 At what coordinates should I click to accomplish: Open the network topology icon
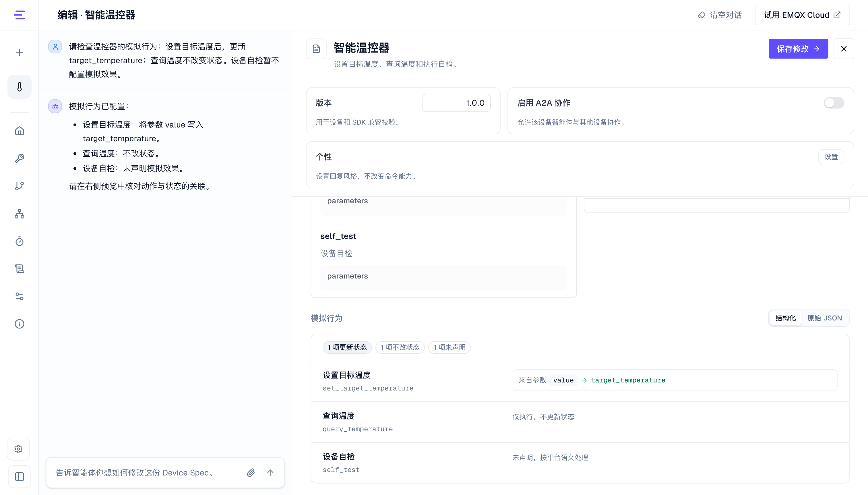pyautogui.click(x=19, y=214)
